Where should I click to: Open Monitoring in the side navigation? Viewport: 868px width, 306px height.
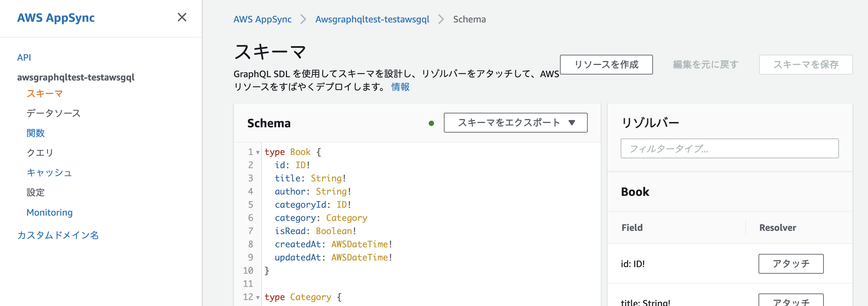(x=49, y=212)
